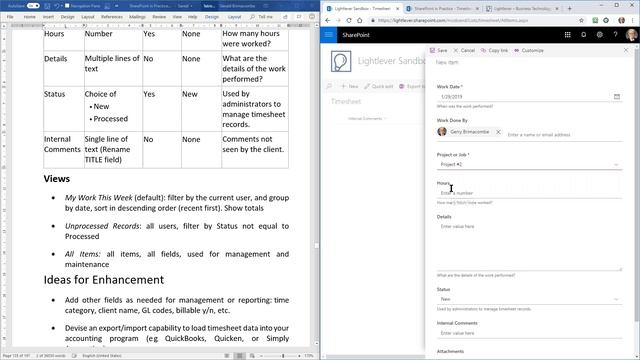Save the new timesheet item
Viewport: 640px width, 360px height.
tap(438, 50)
